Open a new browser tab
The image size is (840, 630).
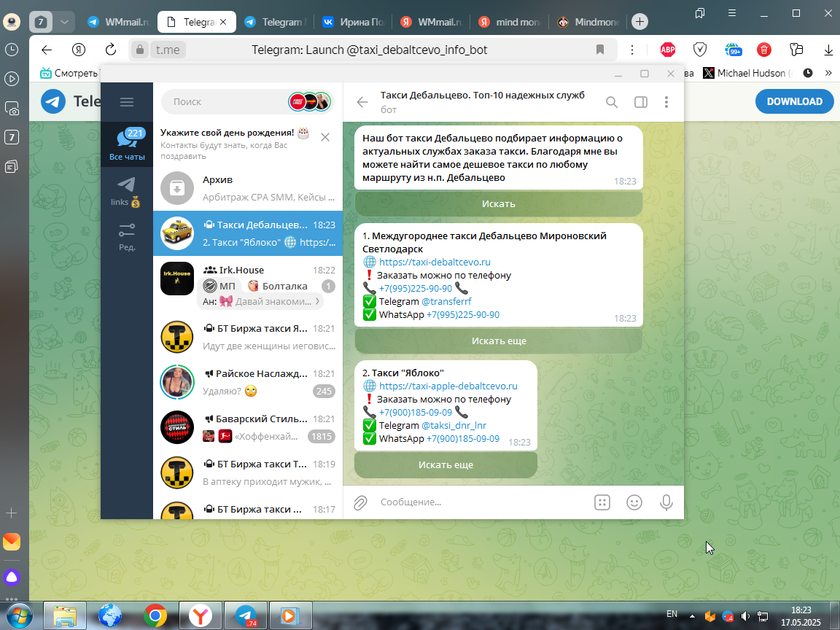(639, 21)
